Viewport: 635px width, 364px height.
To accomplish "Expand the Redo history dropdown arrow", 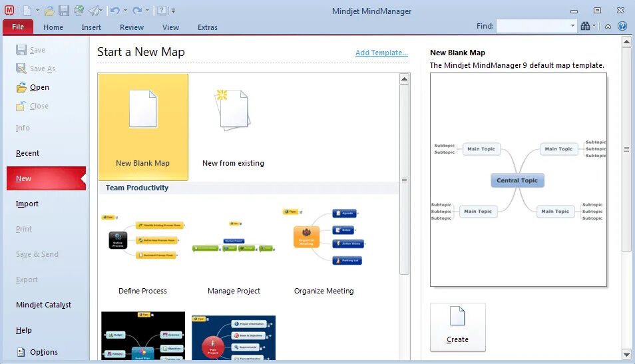I will [x=147, y=11].
